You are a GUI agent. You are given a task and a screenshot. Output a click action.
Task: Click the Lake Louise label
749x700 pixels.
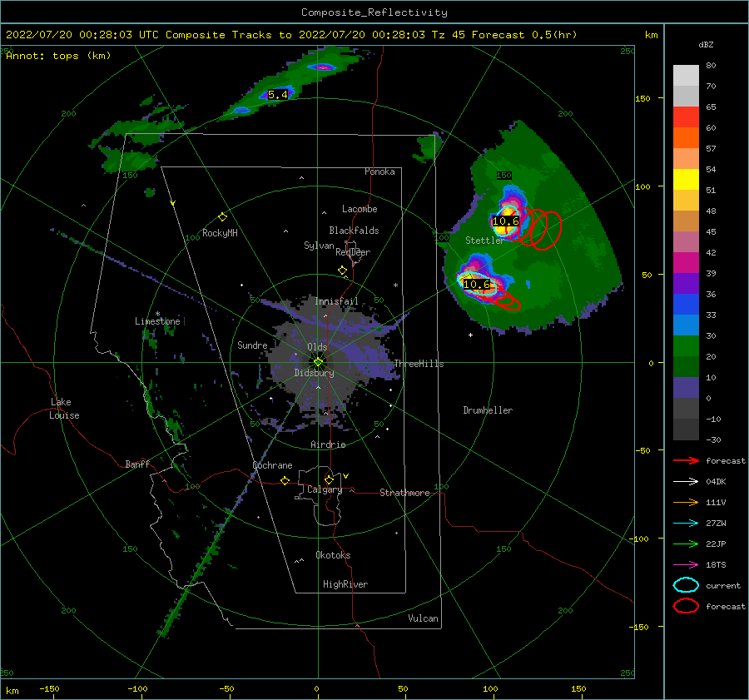64,409
